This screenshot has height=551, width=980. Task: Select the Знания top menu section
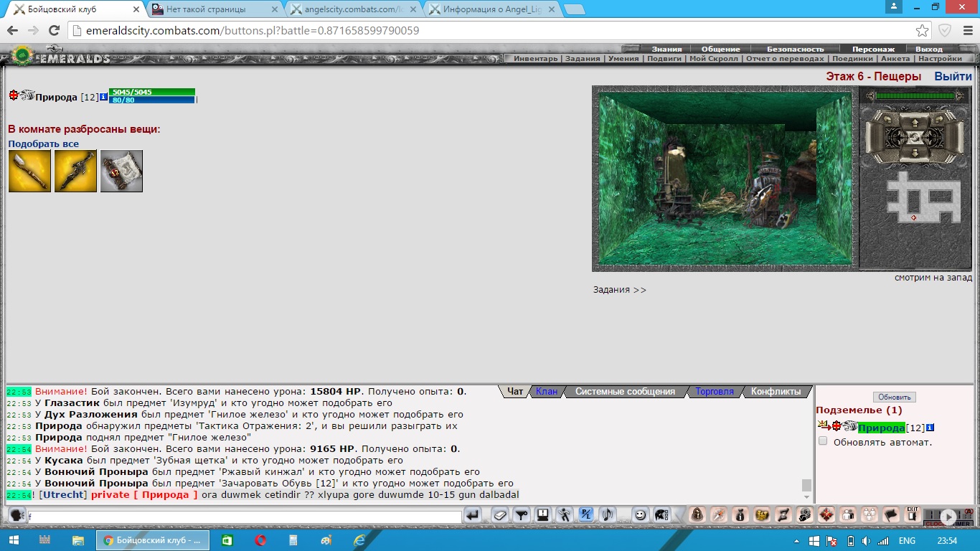click(x=666, y=49)
